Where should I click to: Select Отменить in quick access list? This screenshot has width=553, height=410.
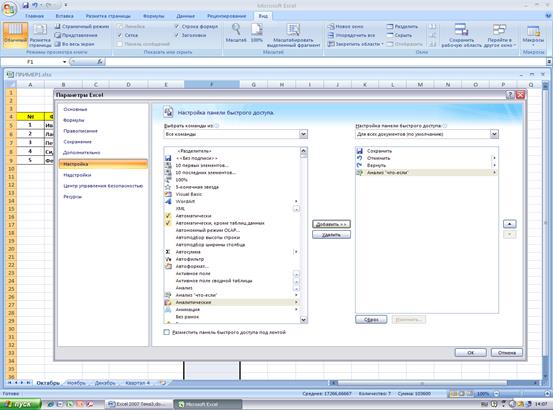(427, 158)
